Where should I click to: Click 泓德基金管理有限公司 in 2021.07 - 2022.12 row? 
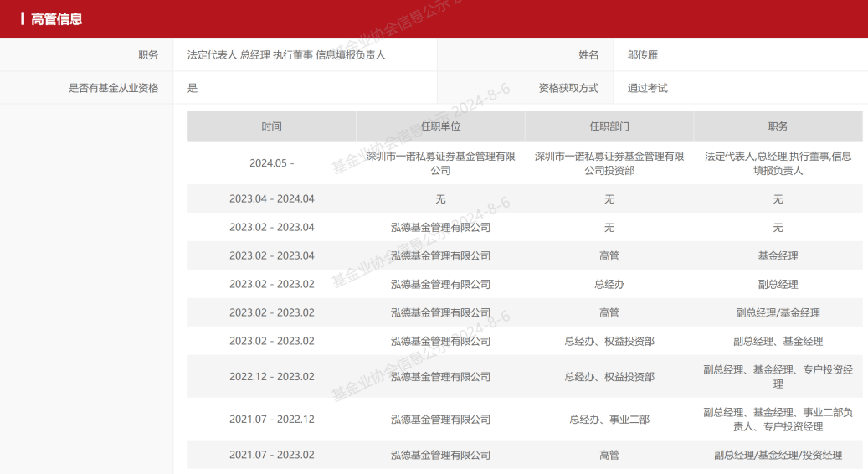pyautogui.click(x=440, y=420)
